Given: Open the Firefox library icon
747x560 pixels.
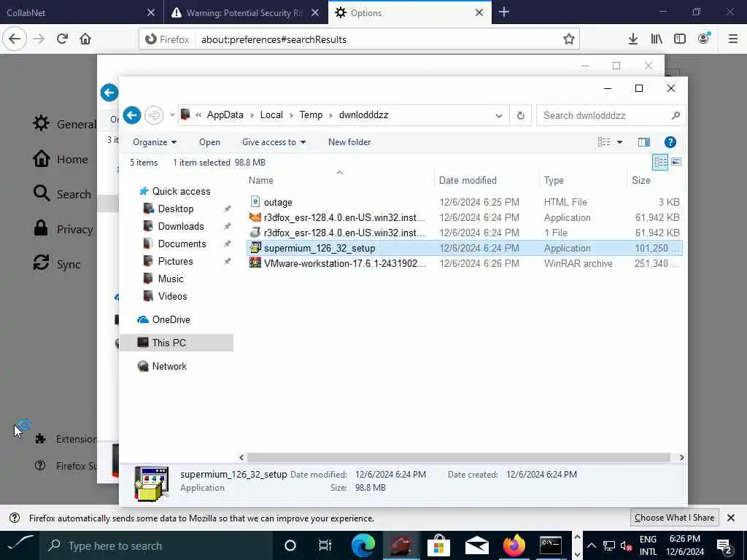Looking at the screenshot, I should coord(656,39).
